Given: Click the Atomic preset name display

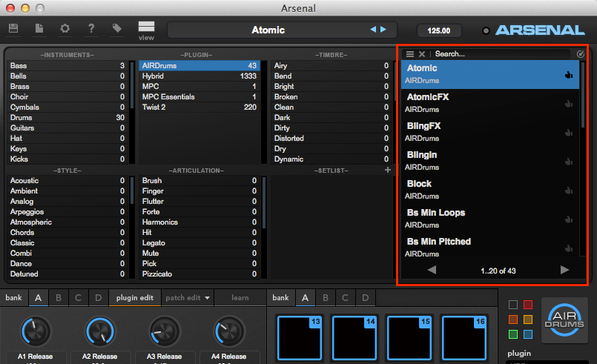Looking at the screenshot, I should 282,30.
